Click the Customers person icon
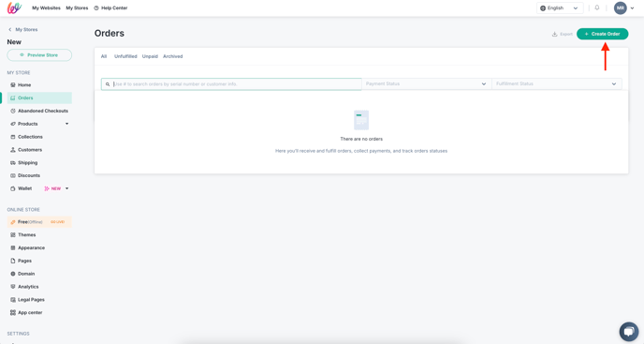Screen dimensions: 644x344 pos(13,150)
